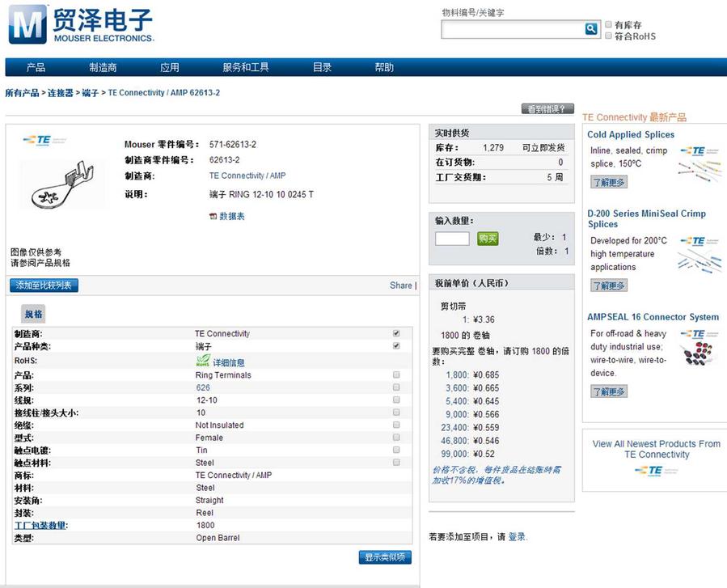The height and width of the screenshot is (588, 727).
Task: Check the 接线柱/接头大小 10 checkbox
Action: coord(396,412)
